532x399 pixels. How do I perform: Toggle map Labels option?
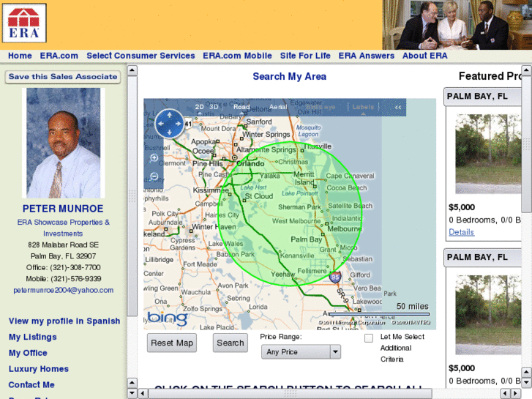(x=362, y=107)
